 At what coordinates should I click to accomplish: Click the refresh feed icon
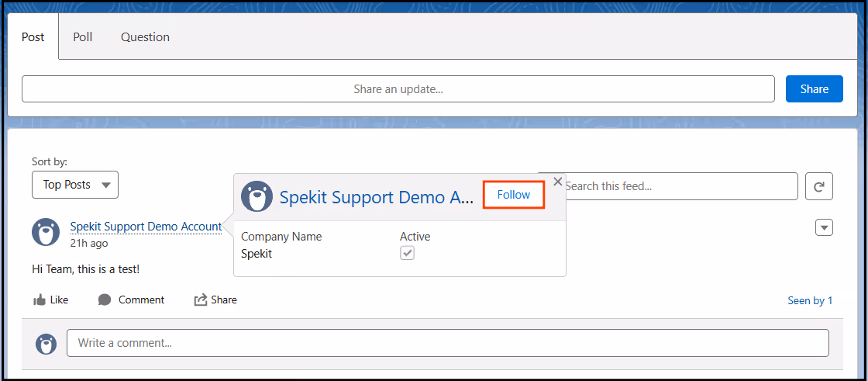coord(818,186)
